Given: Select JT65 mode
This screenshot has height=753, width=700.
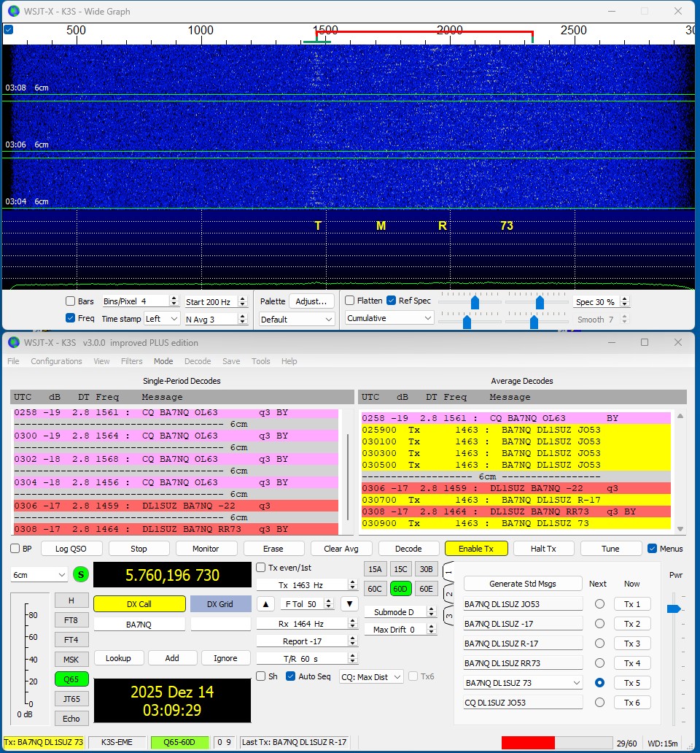Looking at the screenshot, I should 71,698.
